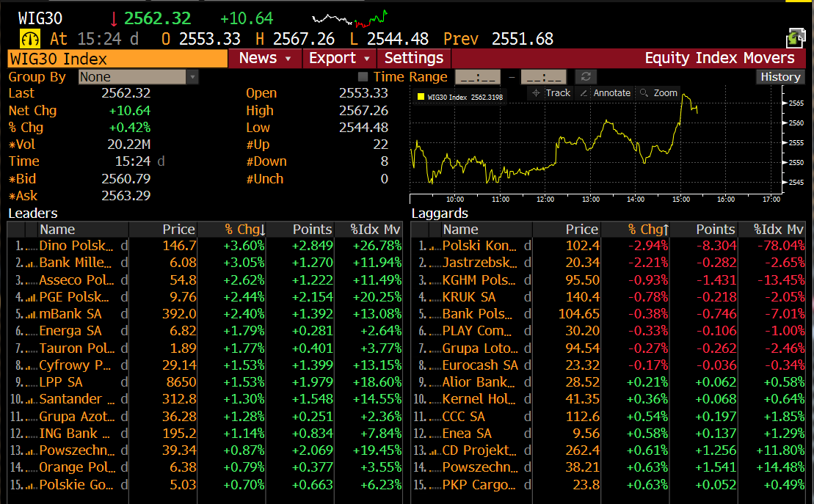Click yellow WIG30 Index legend swatch
814x504 pixels.
pos(421,97)
